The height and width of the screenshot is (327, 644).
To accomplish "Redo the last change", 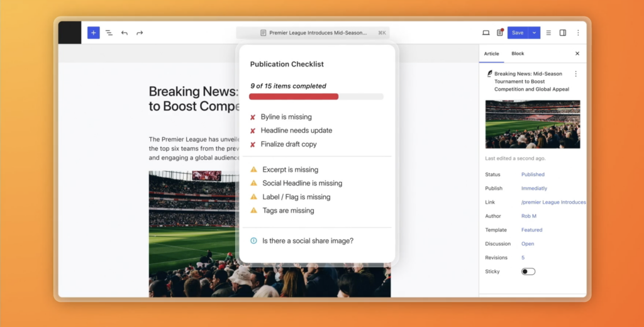I will click(140, 33).
